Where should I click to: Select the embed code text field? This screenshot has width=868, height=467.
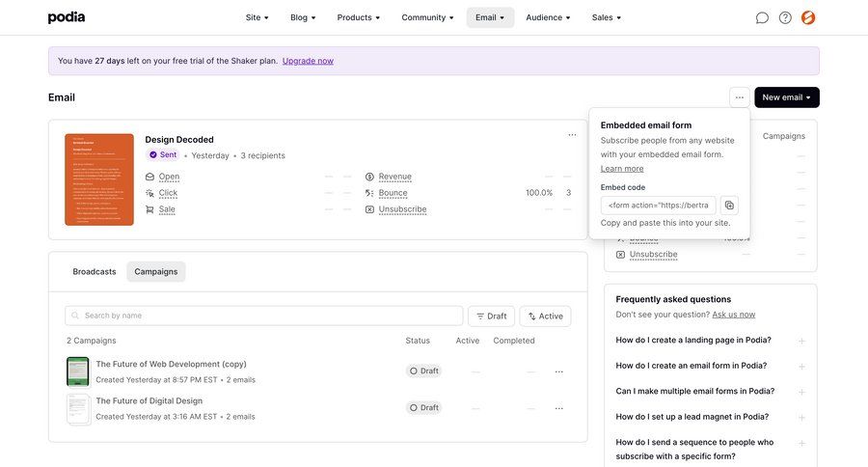(658, 205)
